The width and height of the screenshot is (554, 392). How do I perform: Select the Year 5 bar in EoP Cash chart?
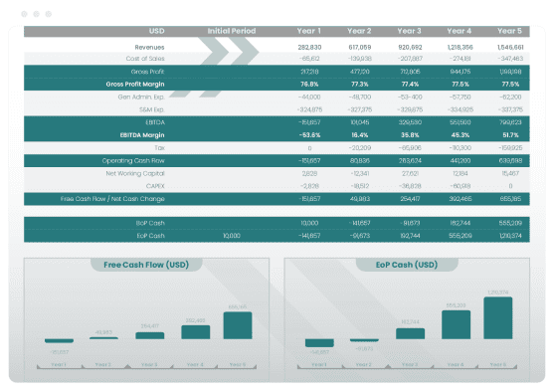[x=498, y=318]
